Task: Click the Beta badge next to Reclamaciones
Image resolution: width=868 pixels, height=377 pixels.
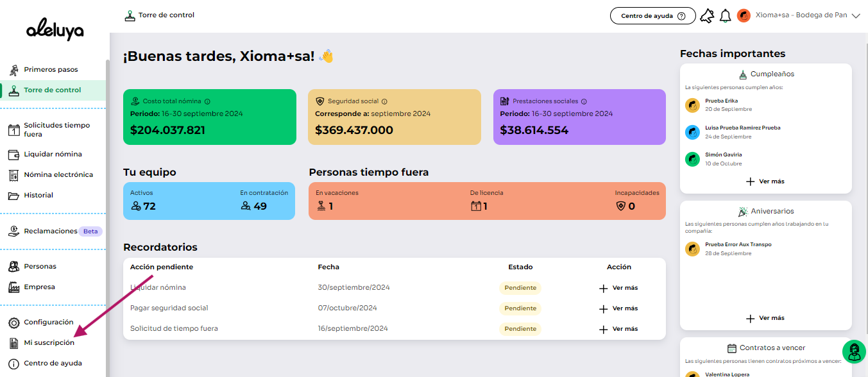Action: [90, 231]
